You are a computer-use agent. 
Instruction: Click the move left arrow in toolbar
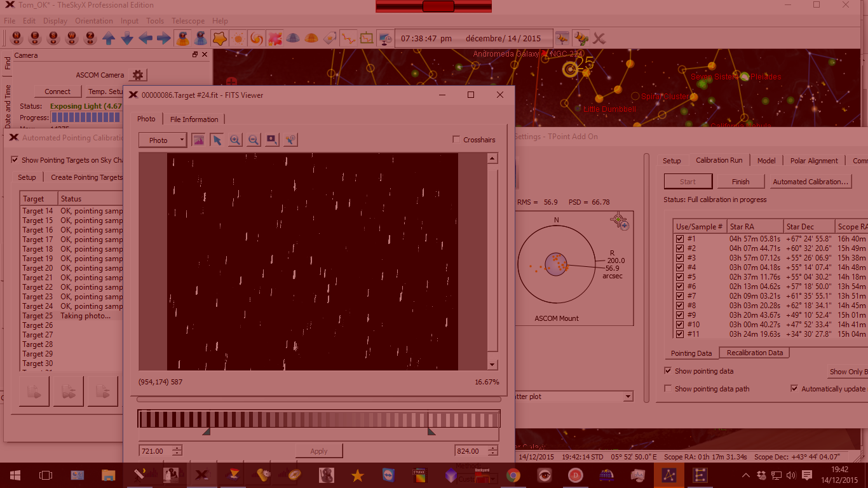point(146,39)
